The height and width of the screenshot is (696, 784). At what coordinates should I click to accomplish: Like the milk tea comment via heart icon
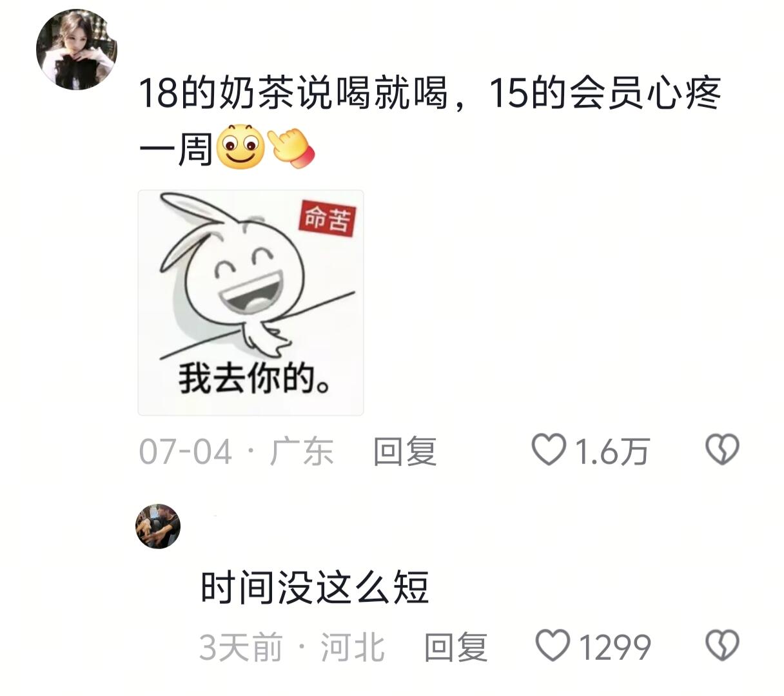549,450
